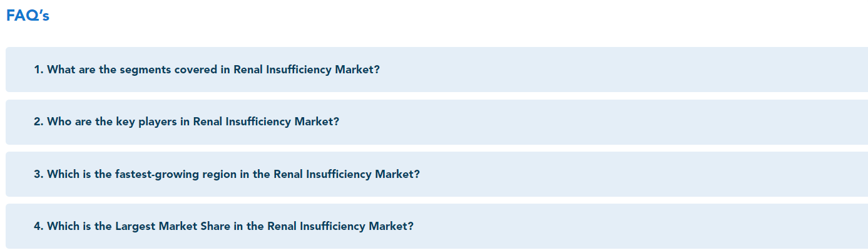Image resolution: width=868 pixels, height=250 pixels.
Task: Open FAQ item number 4
Action: pyautogui.click(x=437, y=226)
